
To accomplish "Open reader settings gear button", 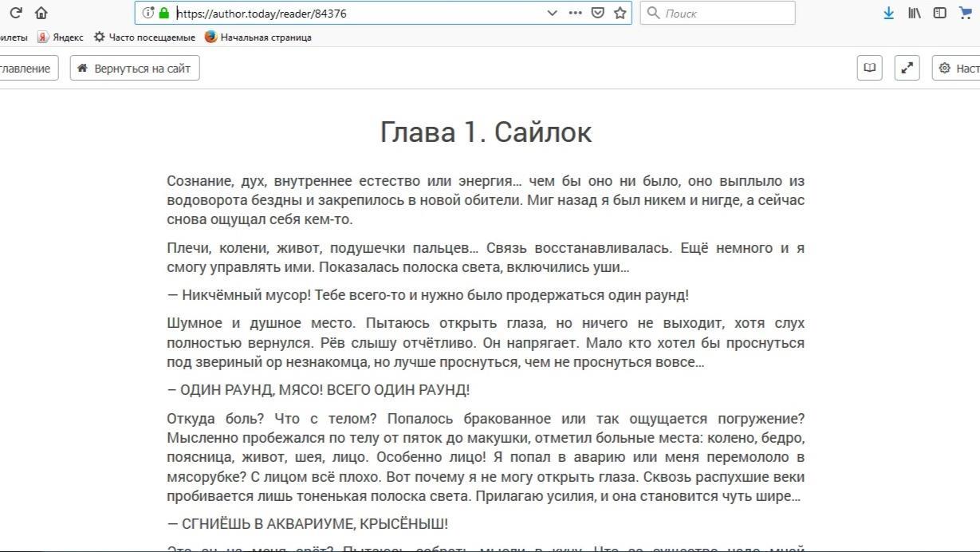I will (957, 68).
